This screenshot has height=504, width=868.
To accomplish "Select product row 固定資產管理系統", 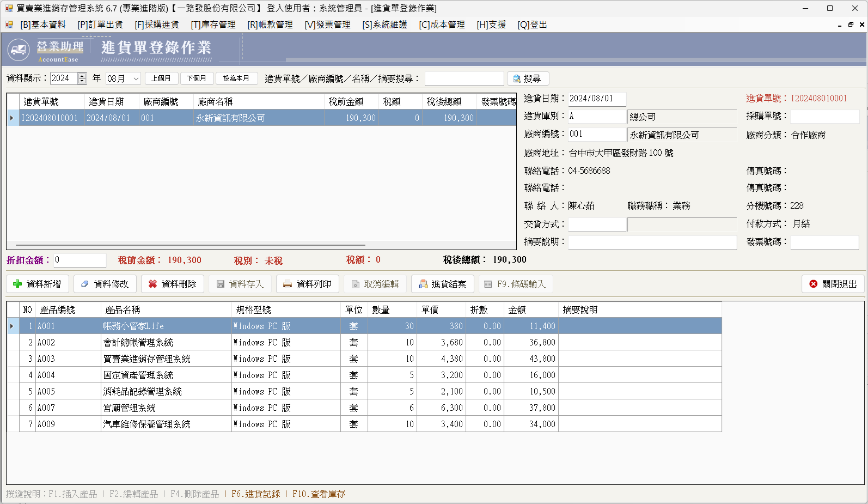I will (x=364, y=375).
